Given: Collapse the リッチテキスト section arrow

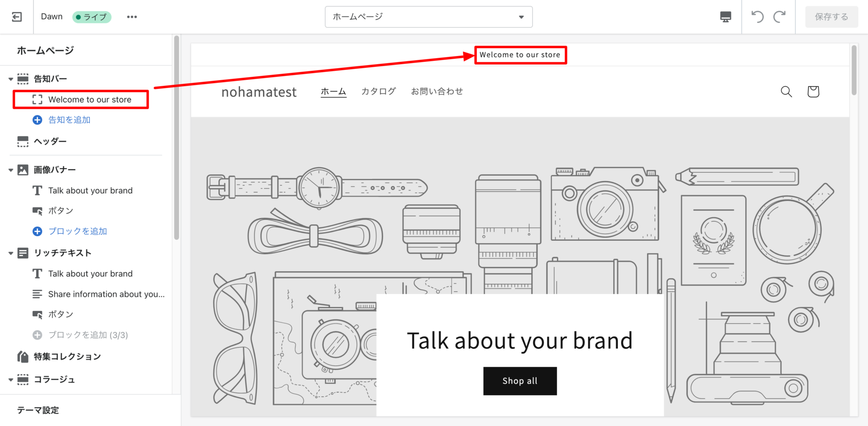Looking at the screenshot, I should pyautogui.click(x=11, y=253).
